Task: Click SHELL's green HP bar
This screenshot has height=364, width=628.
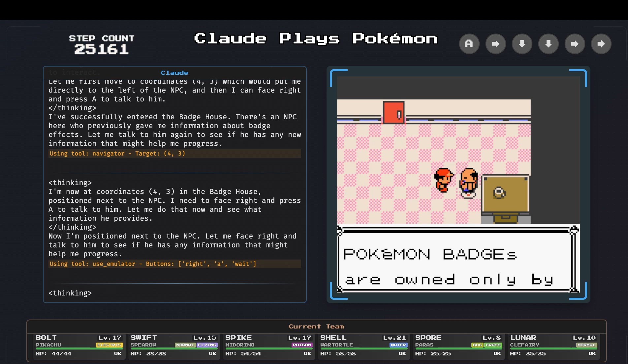Action: click(364, 349)
